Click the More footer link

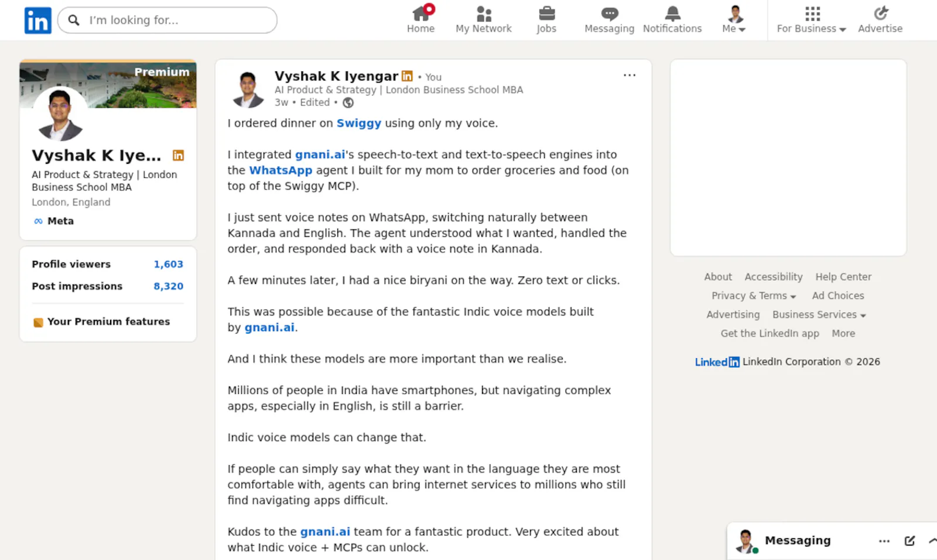point(843,333)
